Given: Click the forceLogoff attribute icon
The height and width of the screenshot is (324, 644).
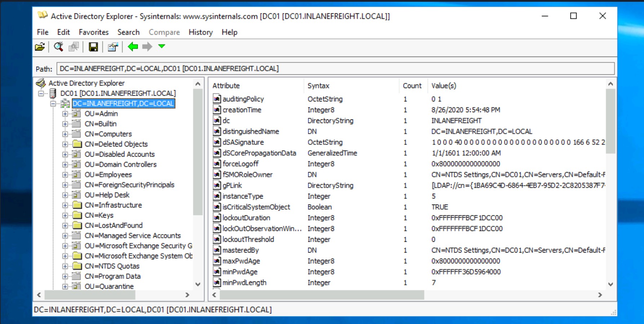Looking at the screenshot, I should [x=217, y=163].
